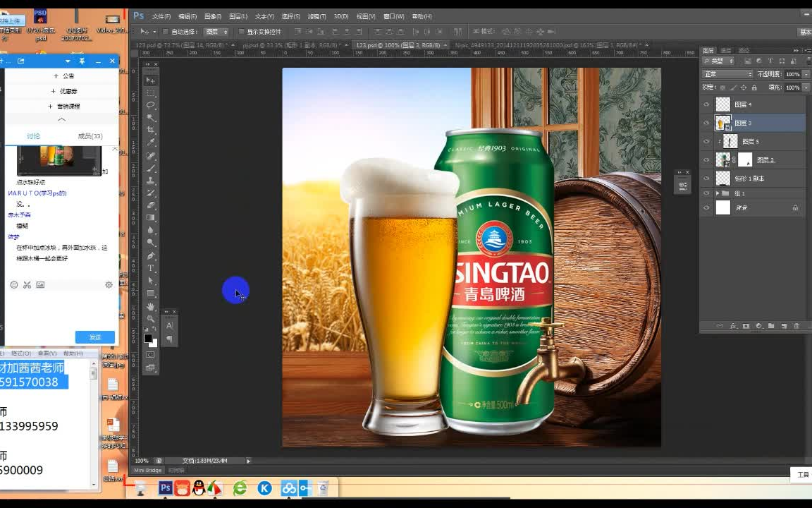
Task: Select the Gradient tool
Action: tap(151, 218)
